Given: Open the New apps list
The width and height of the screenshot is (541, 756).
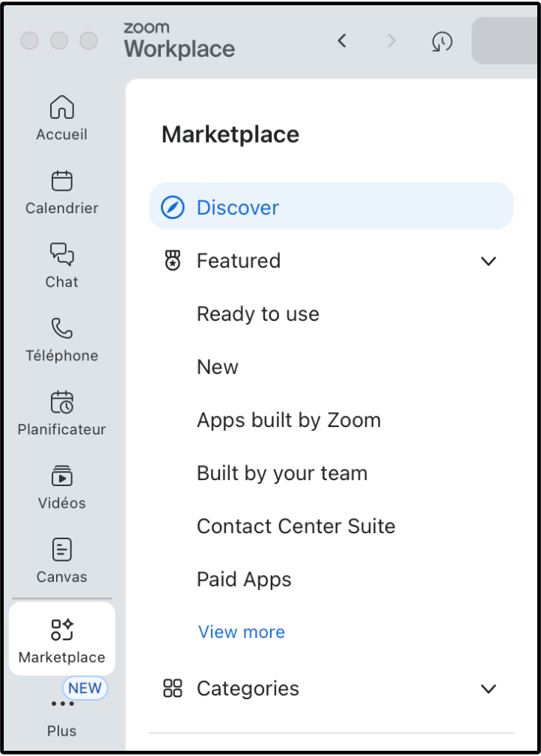Looking at the screenshot, I should coord(218,367).
